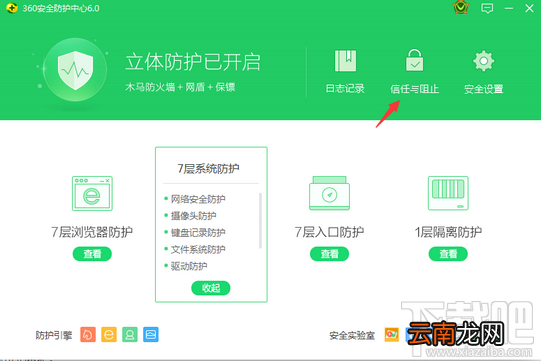The image size is (541, 362).
Task: Open 安全设置 gear icon
Action: pos(483,61)
